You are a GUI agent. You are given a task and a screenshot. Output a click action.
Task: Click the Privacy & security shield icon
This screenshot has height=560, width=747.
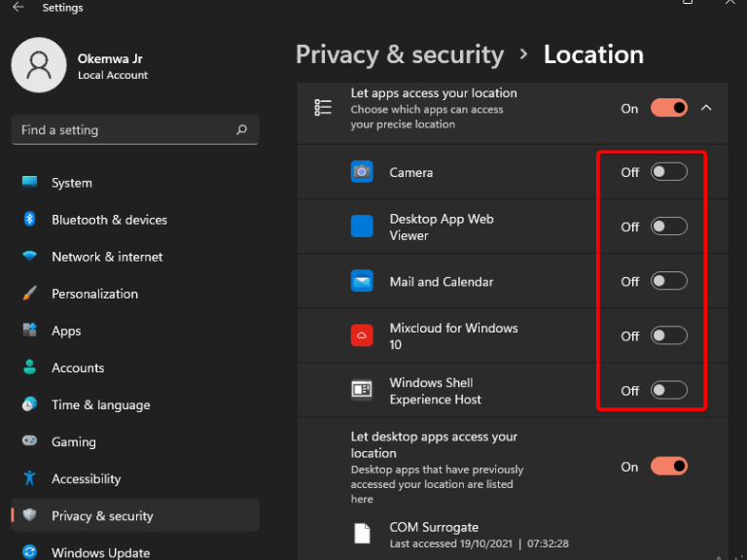tap(29, 514)
